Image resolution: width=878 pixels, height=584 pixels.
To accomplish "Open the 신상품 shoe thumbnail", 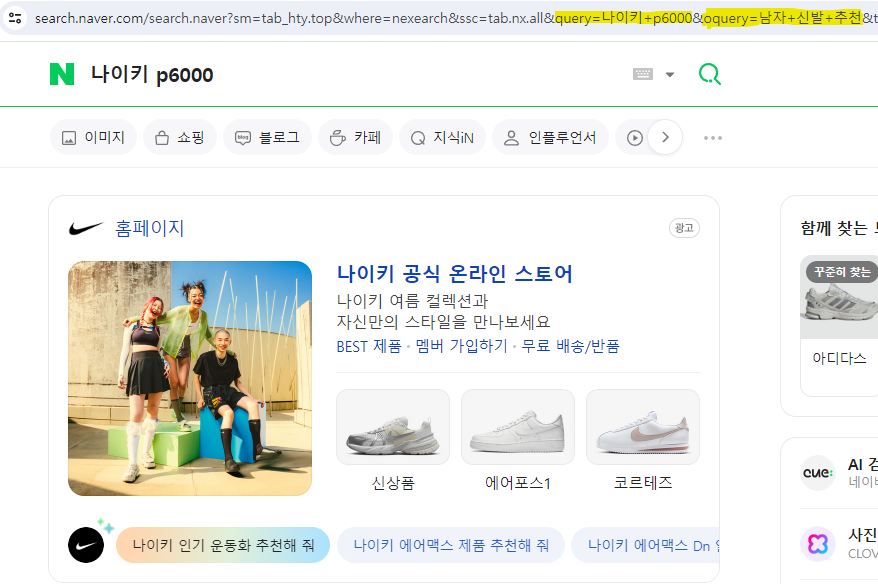I will pyautogui.click(x=393, y=427).
